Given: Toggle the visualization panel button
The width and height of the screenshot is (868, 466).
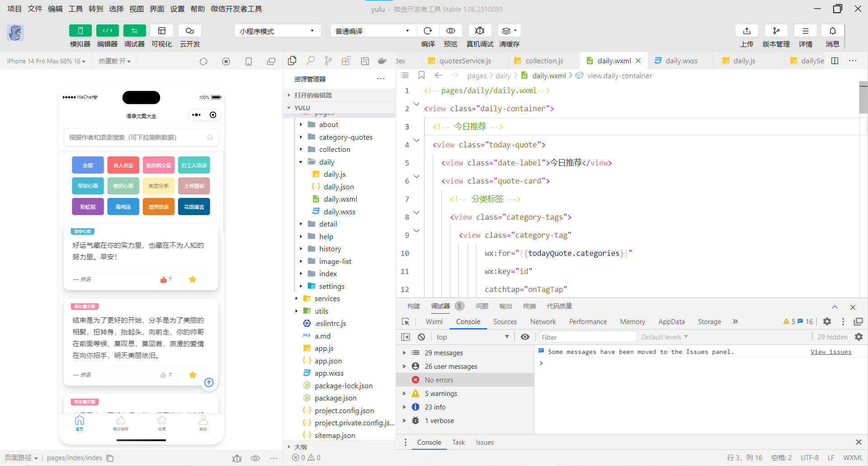Looking at the screenshot, I should (x=161, y=31).
